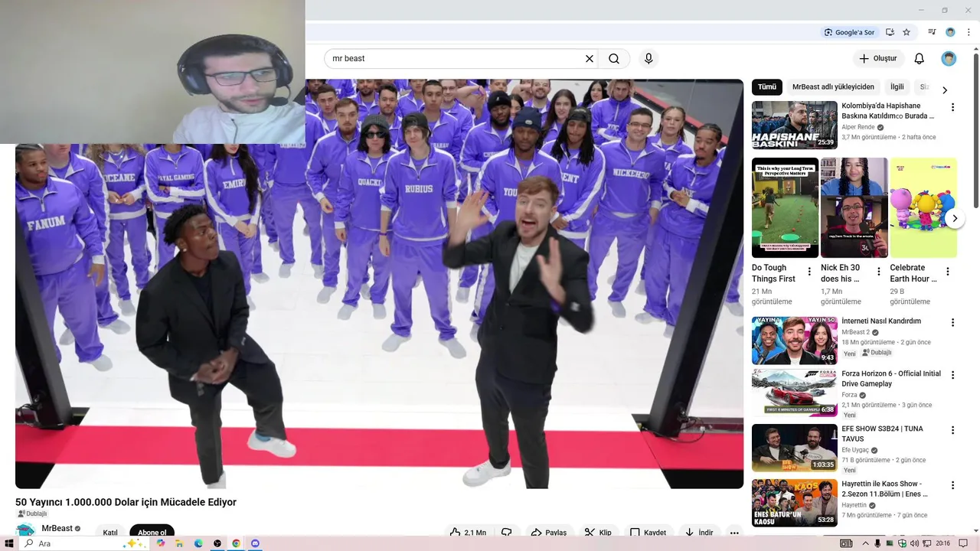Click Google'a Sor in address bar
The height and width of the screenshot is (551, 980).
pyautogui.click(x=849, y=32)
